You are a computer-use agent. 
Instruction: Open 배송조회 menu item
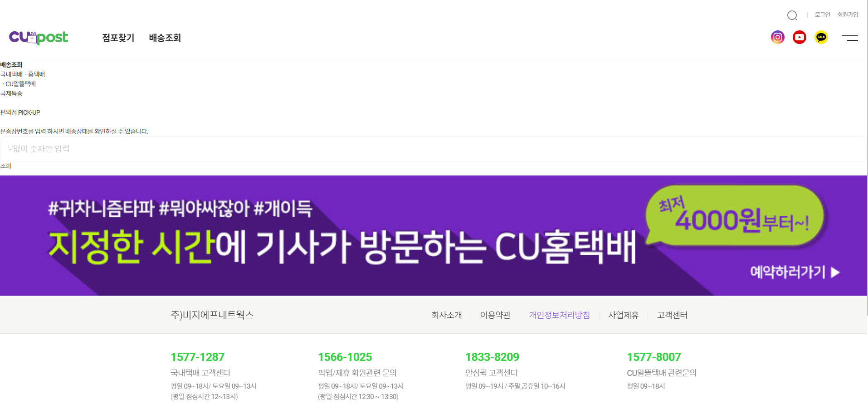[165, 38]
